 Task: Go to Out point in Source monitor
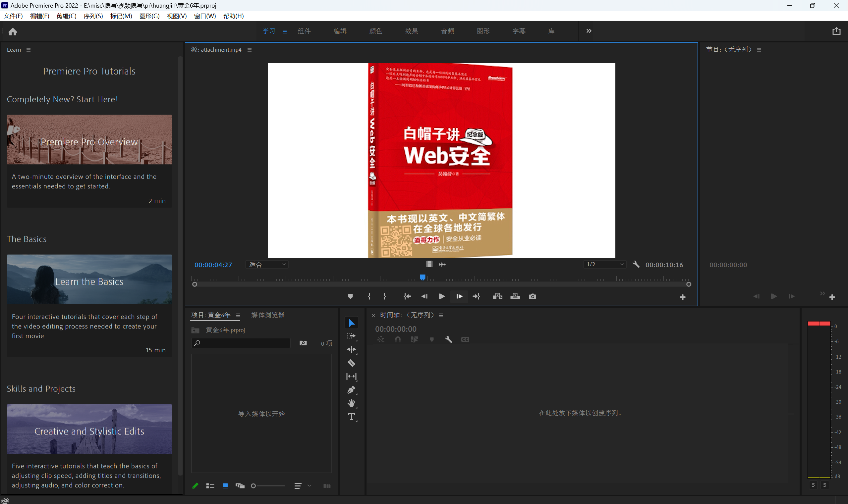[476, 296]
